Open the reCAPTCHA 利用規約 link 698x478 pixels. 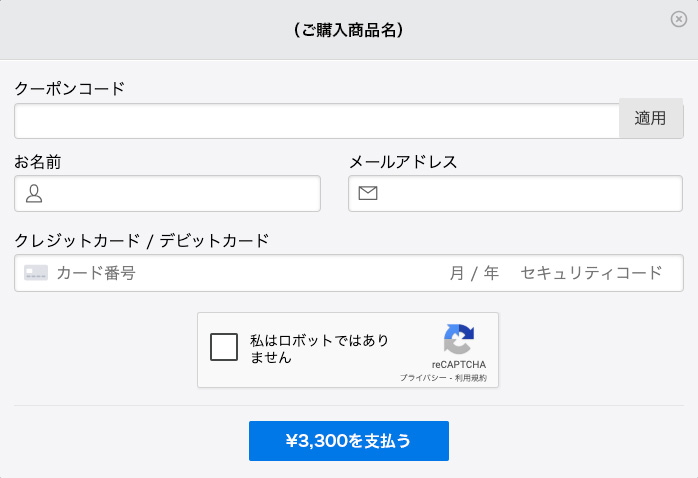pyautogui.click(x=469, y=378)
